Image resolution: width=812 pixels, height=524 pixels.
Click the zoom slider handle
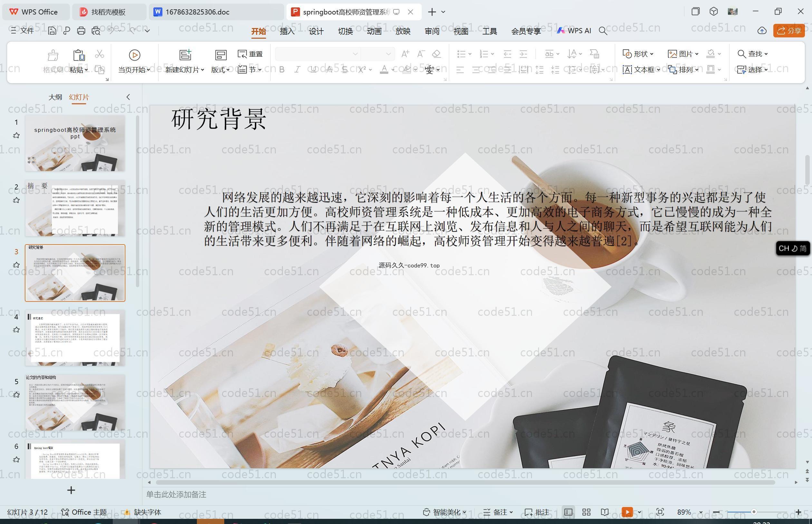(754, 512)
